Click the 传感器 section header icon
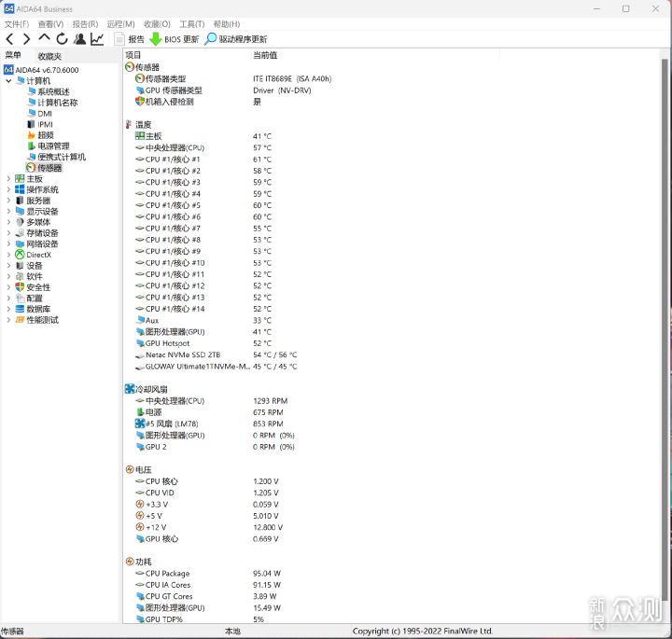 pos(130,67)
